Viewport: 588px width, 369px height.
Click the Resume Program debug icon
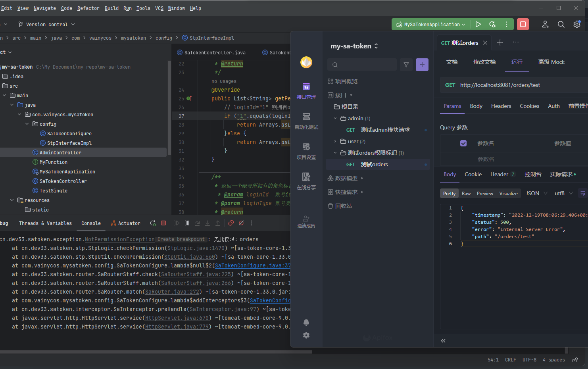[177, 223]
